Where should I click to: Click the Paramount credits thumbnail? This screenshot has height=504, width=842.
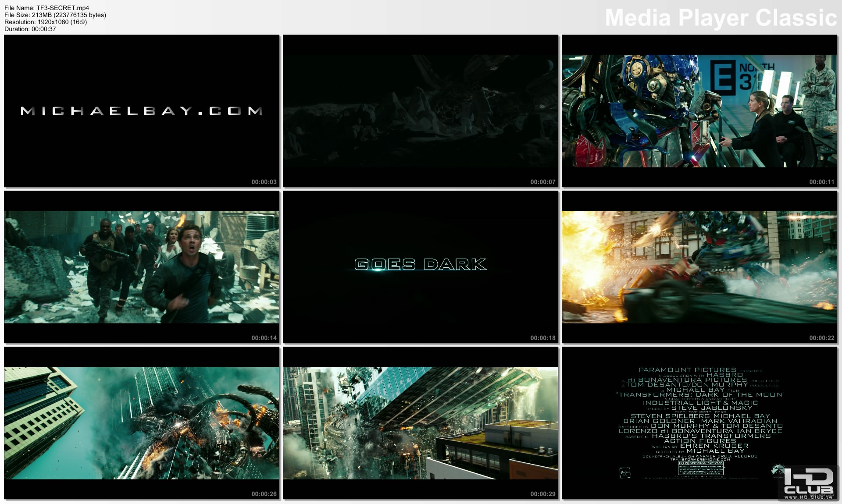(x=699, y=412)
